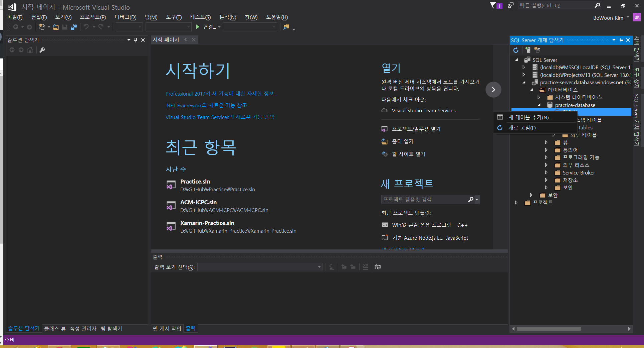Open the Attach button dropdown arrow
The width and height of the screenshot is (644, 348).
[x=219, y=27]
